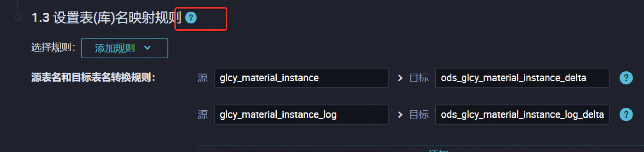This screenshot has height=152, width=644.
Task: Click 目标 label before ods_glcy_material_instance_log_delta field
Action: 419,114
